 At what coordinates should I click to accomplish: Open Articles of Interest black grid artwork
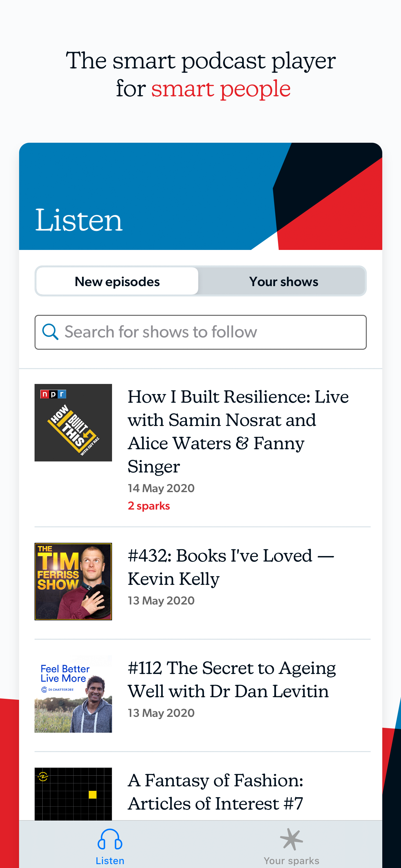pyautogui.click(x=73, y=794)
